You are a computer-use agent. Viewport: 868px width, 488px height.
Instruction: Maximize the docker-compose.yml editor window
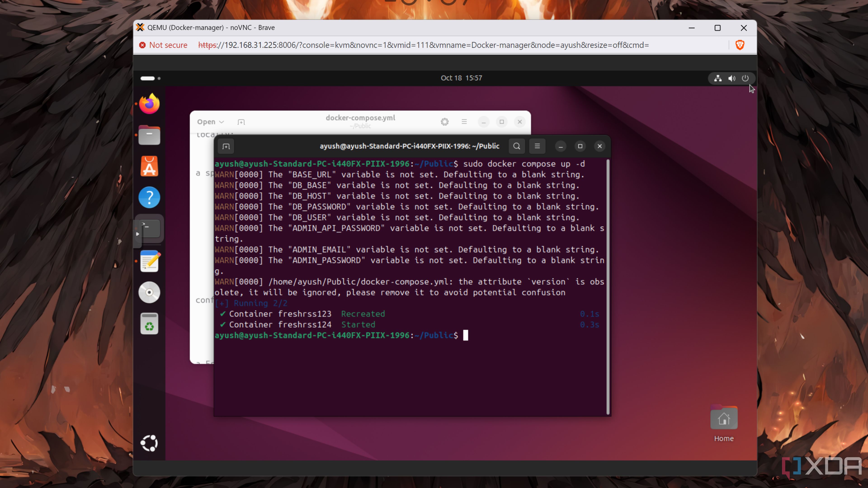tap(502, 122)
